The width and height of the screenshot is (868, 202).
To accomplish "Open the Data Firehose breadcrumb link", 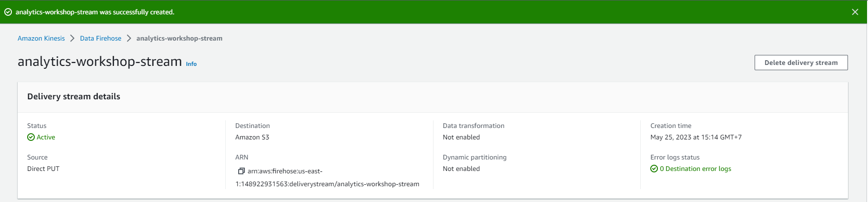I will click(101, 38).
